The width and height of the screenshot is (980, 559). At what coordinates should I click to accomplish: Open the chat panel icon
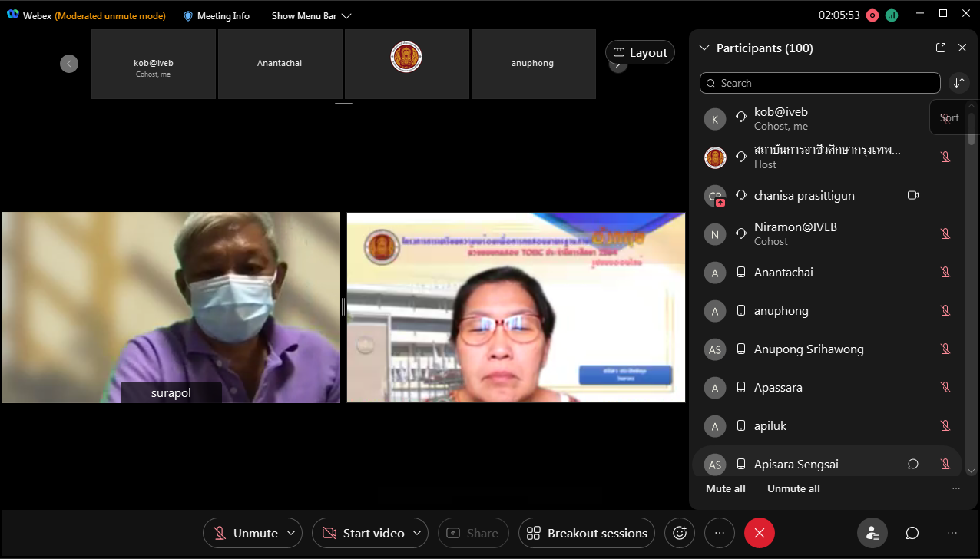click(x=912, y=533)
